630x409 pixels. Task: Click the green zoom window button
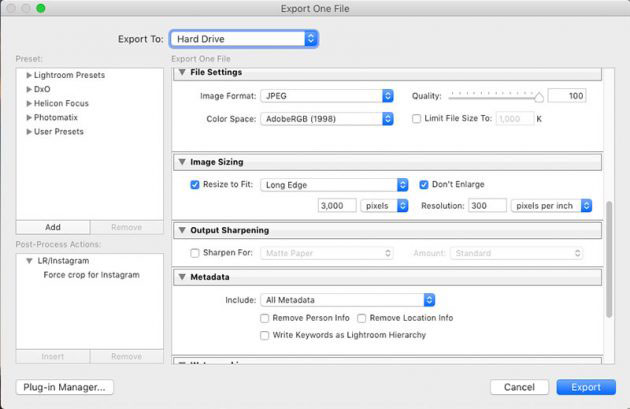(x=41, y=8)
